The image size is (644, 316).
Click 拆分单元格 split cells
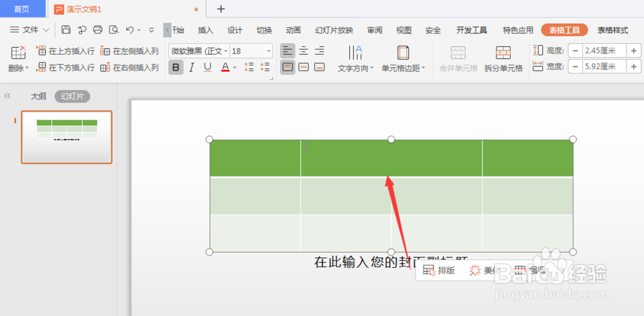coord(503,59)
